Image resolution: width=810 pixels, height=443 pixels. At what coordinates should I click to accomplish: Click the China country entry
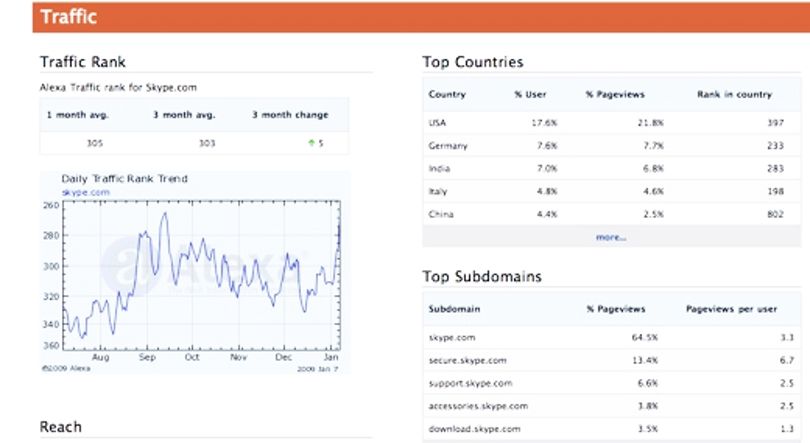click(x=441, y=214)
